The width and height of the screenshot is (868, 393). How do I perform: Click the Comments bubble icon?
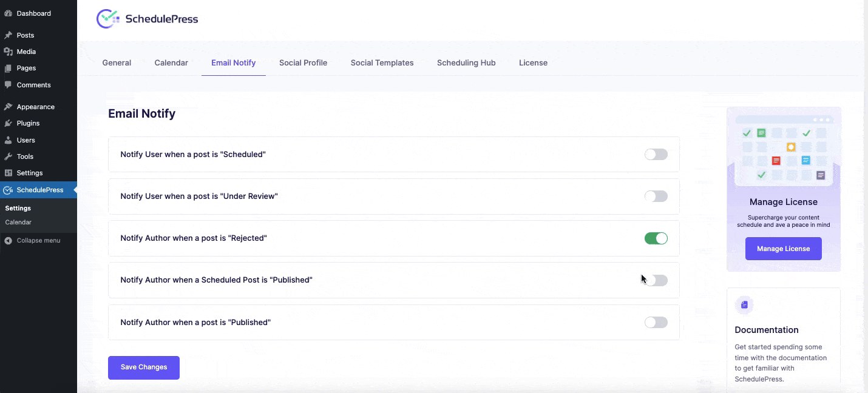pyautogui.click(x=8, y=85)
